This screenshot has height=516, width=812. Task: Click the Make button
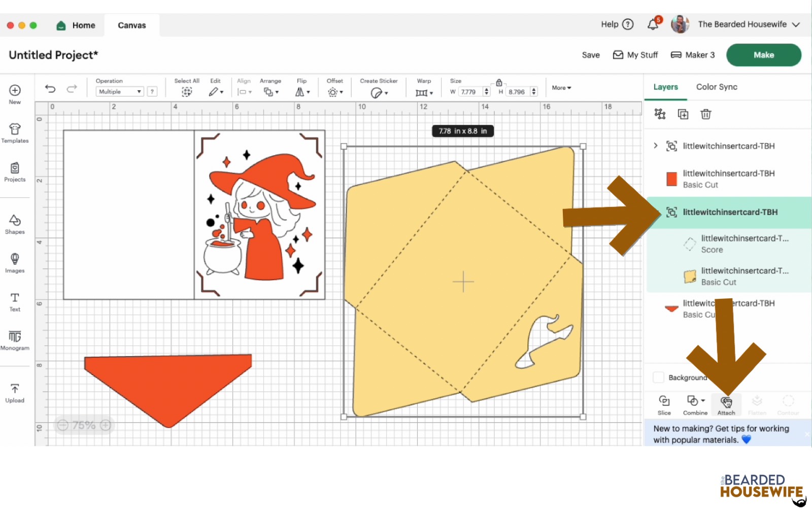coord(764,55)
